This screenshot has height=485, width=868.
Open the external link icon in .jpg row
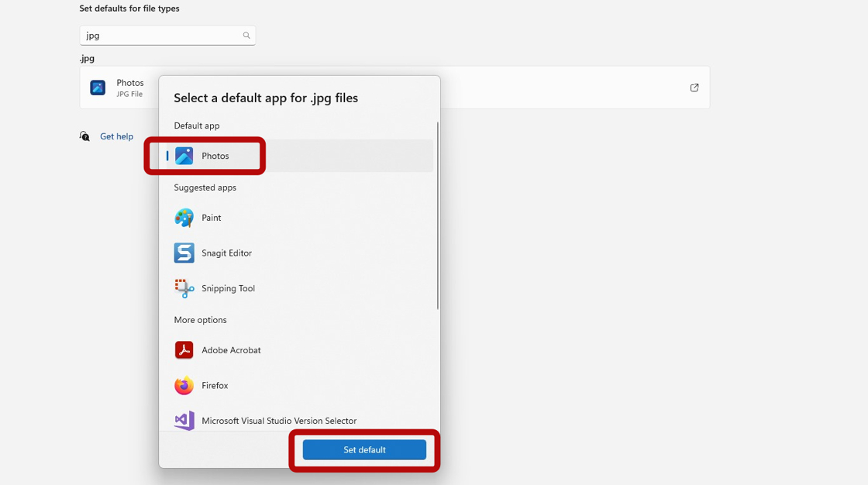(694, 88)
